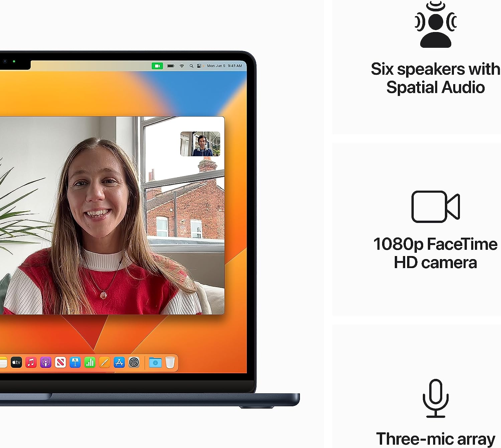Click the green camera-in-use indicator
The height and width of the screenshot is (448, 501).
[x=157, y=65]
